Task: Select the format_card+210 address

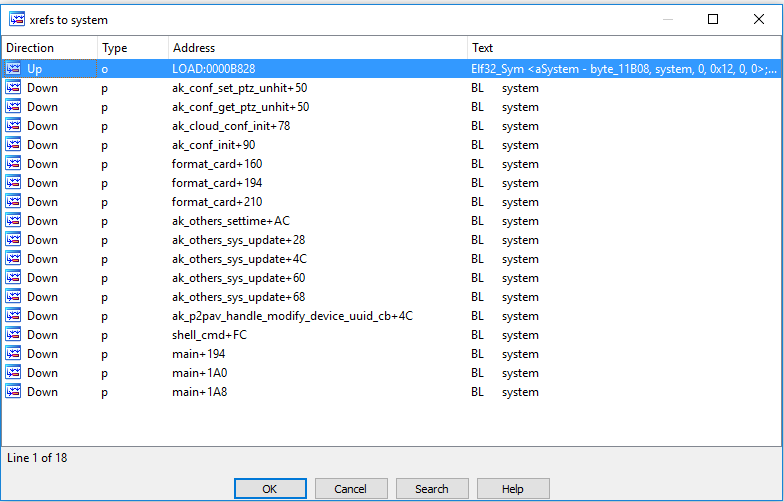Action: tap(217, 202)
